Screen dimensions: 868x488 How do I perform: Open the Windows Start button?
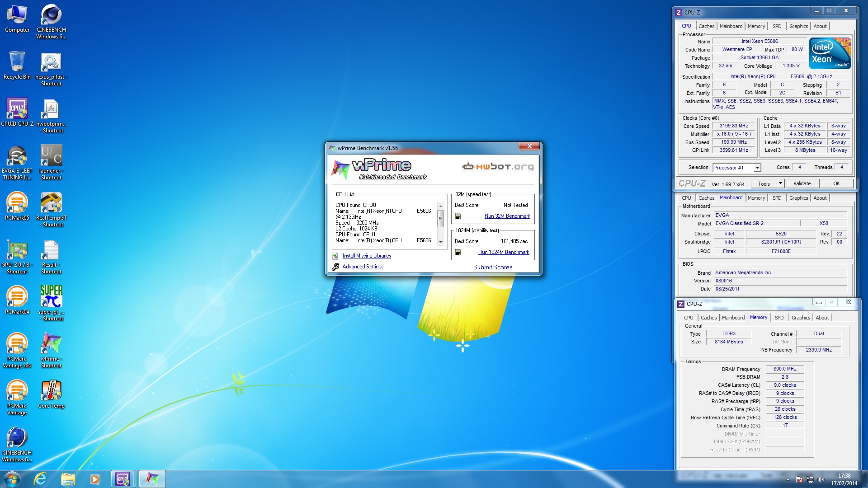12,479
